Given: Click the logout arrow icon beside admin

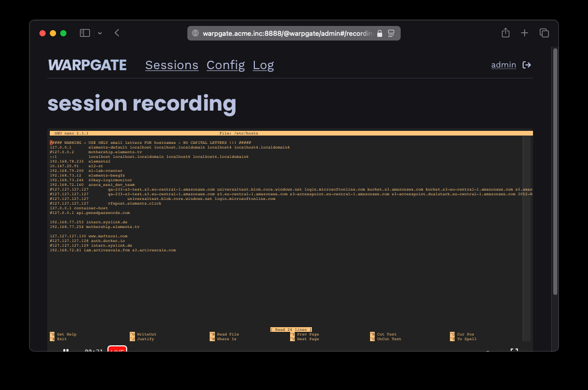Looking at the screenshot, I should pos(527,65).
